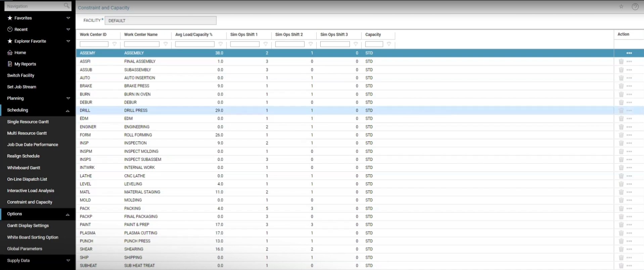Open Whiteboard Gantt from sidebar
644x270 pixels.
click(24, 168)
